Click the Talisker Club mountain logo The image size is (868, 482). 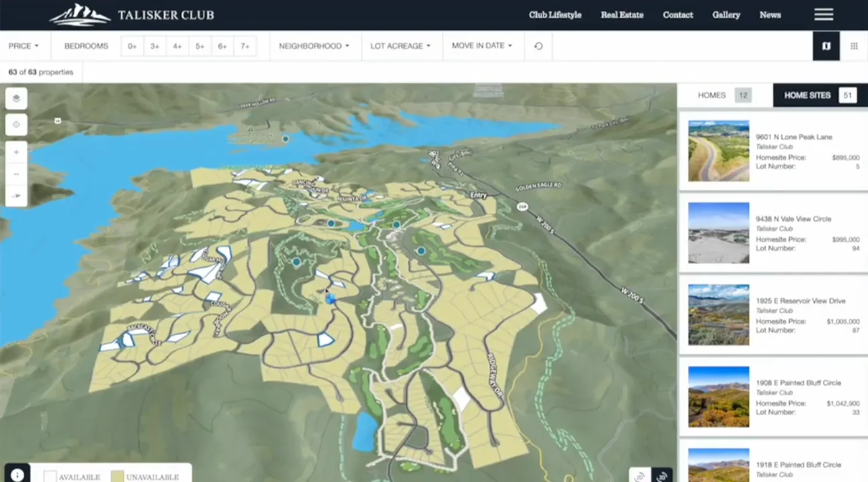tap(79, 15)
